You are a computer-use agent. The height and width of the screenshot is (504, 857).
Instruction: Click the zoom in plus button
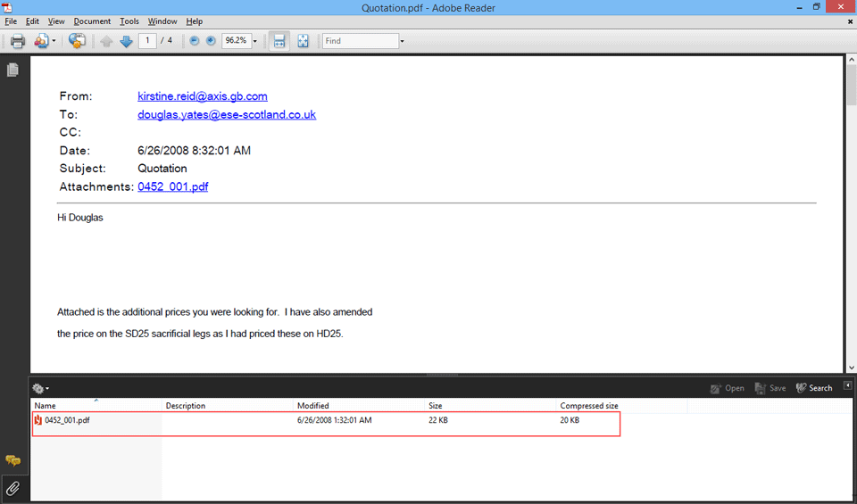[x=211, y=41]
